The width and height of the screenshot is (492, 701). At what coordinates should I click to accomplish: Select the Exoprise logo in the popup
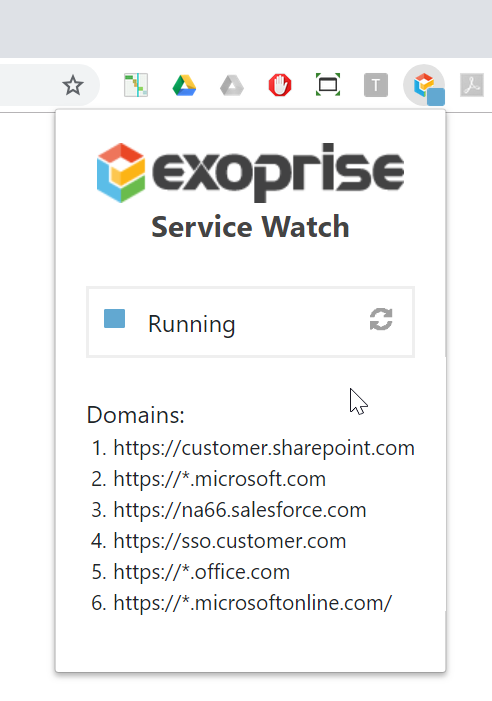[250, 173]
